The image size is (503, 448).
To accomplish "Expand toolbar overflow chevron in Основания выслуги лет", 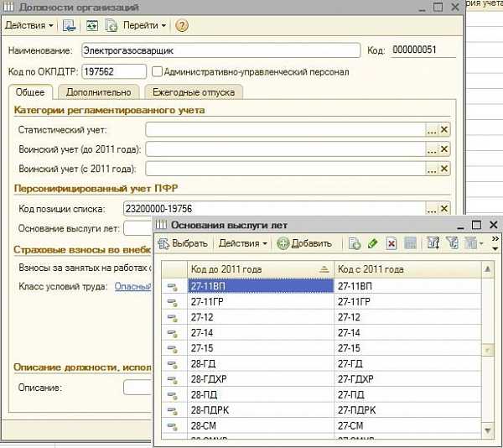I will pyautogui.click(x=495, y=243).
